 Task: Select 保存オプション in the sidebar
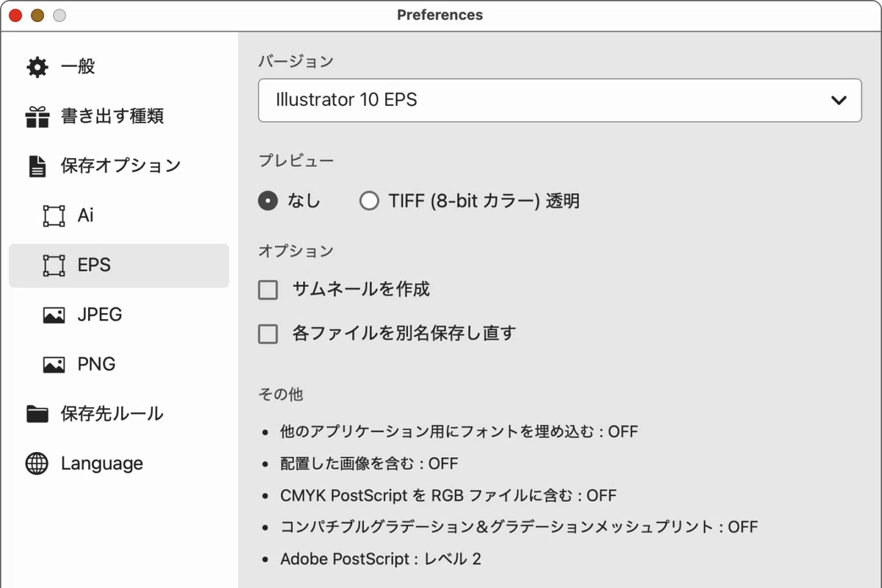[119, 166]
